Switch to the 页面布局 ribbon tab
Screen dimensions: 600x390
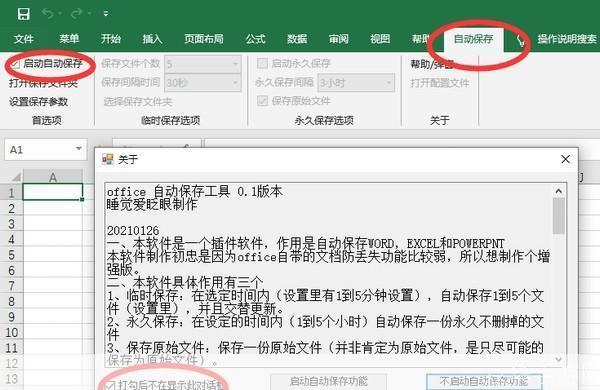tap(204, 39)
